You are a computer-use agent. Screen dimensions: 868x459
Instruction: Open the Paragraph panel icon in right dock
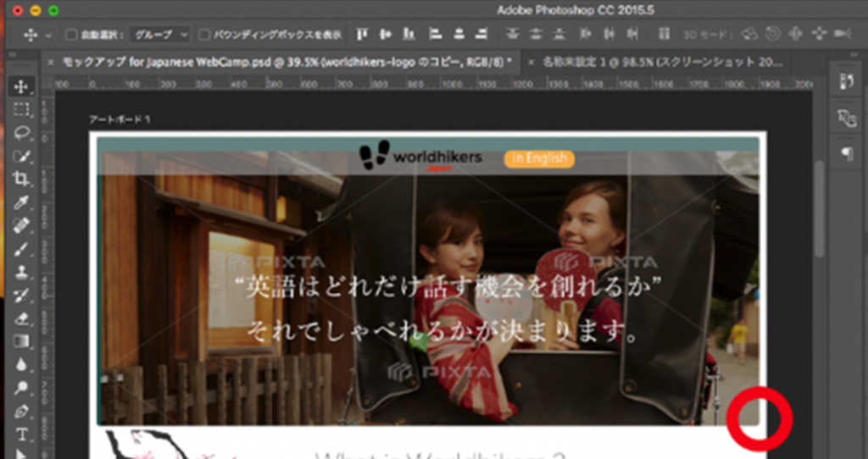point(847,154)
